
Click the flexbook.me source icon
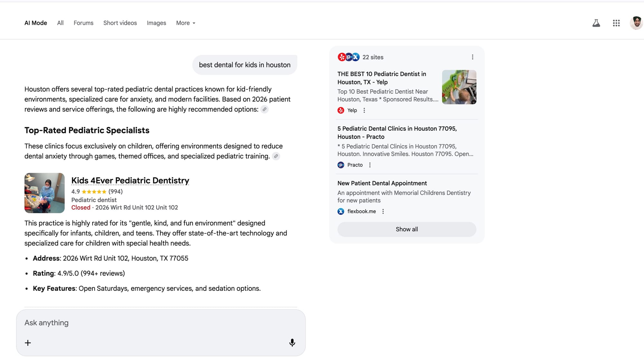click(341, 211)
